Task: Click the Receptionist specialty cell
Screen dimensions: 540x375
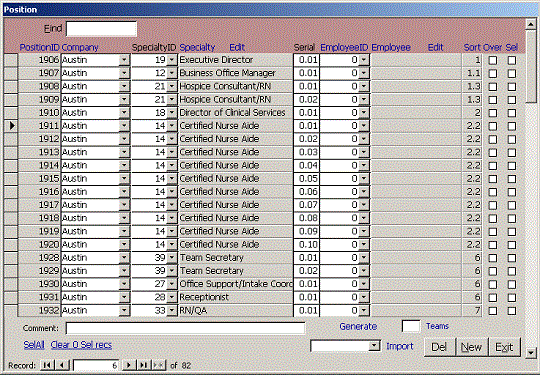Action: click(x=236, y=297)
